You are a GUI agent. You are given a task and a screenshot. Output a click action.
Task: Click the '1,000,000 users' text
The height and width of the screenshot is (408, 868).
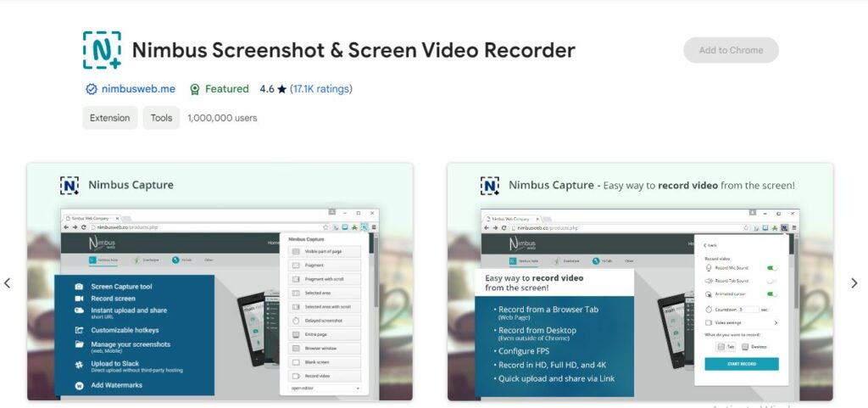pyautogui.click(x=222, y=118)
